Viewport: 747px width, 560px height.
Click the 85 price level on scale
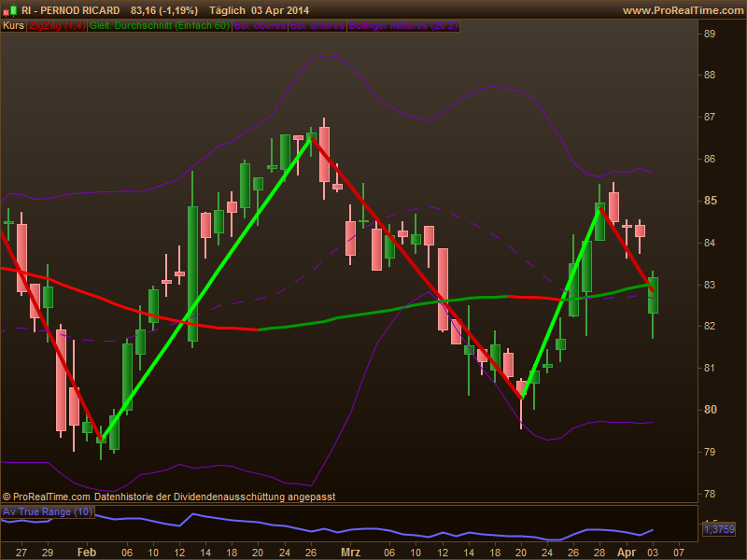coord(710,201)
